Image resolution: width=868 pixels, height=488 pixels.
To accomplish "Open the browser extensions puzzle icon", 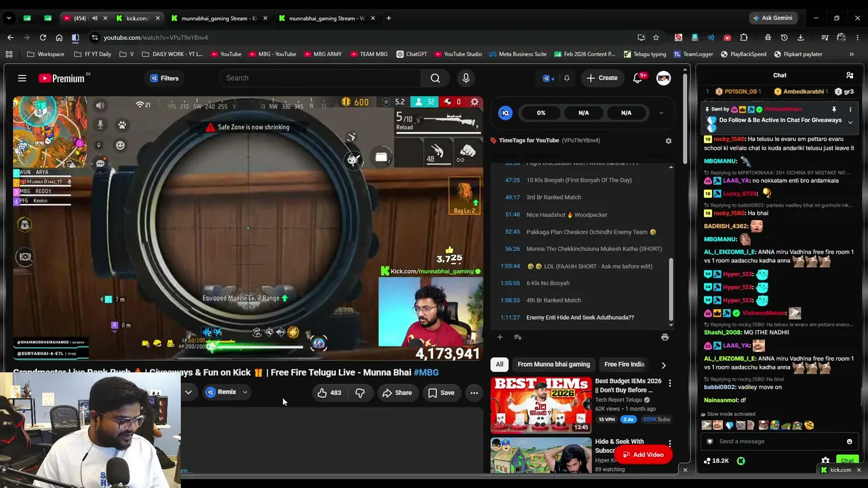I will 744,37.
